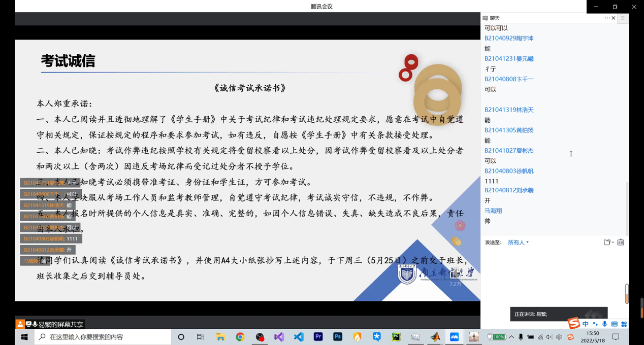Click in the chat message input area
This screenshot has height=345, width=644.
pos(554,274)
